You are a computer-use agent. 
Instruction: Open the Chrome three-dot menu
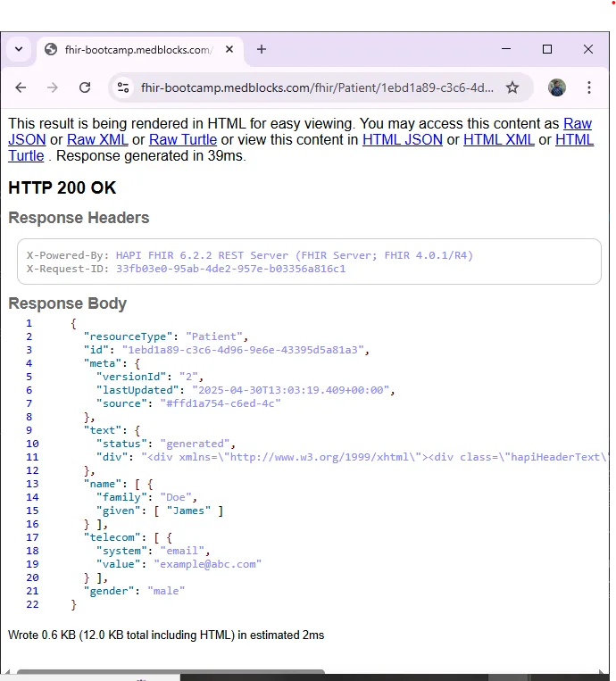click(589, 87)
